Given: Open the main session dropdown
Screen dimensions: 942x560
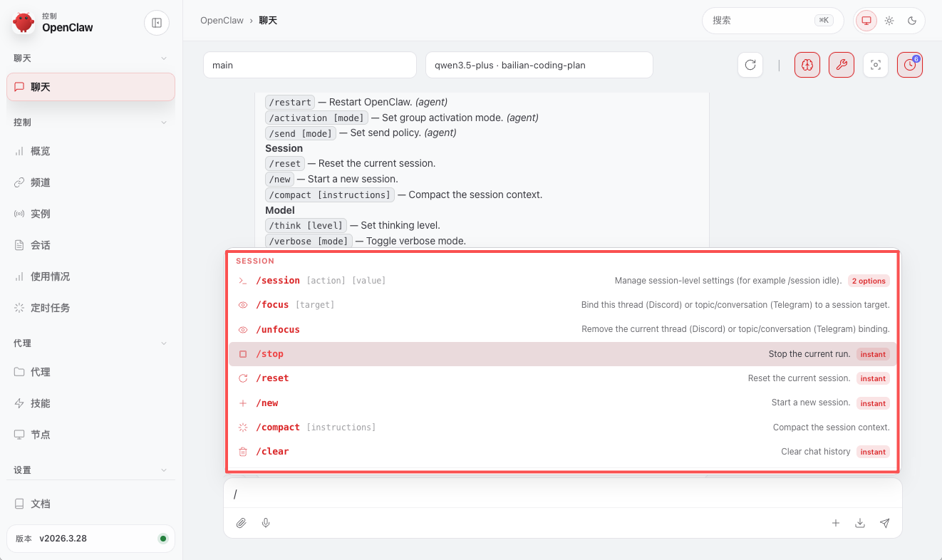Looking at the screenshot, I should pyautogui.click(x=309, y=65).
